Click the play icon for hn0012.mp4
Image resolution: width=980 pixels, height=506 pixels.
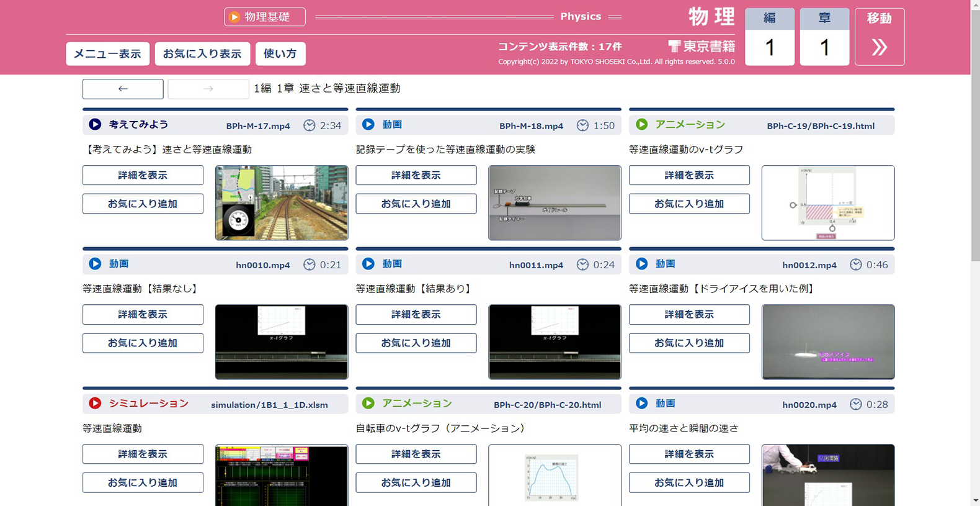(642, 264)
